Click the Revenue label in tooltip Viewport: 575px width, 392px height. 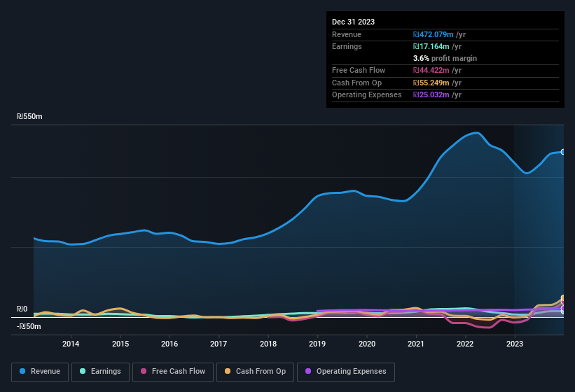coord(347,34)
